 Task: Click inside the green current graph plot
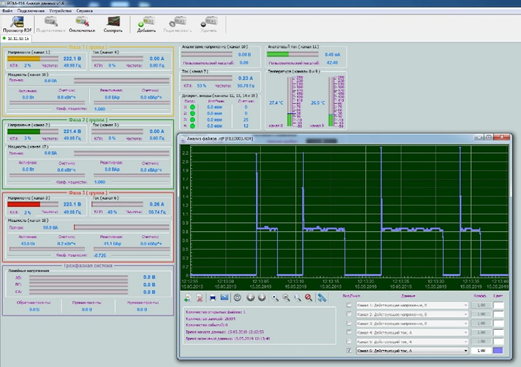[x=349, y=211]
